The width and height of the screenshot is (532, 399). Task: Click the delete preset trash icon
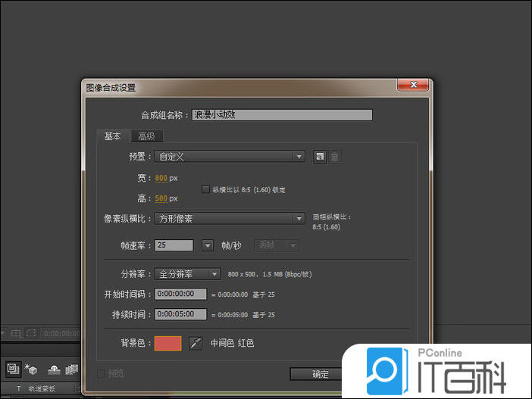coord(334,157)
